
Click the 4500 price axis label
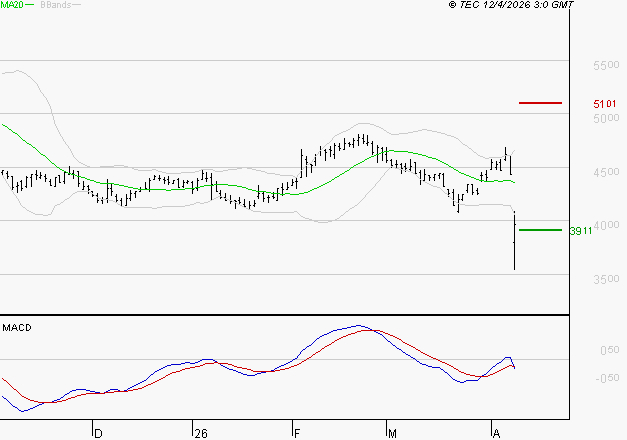tap(606, 172)
